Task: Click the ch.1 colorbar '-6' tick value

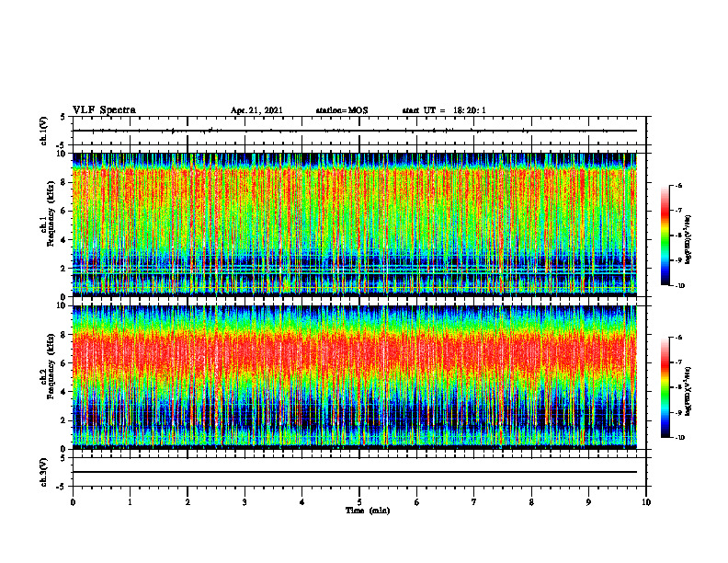Action: [678, 185]
